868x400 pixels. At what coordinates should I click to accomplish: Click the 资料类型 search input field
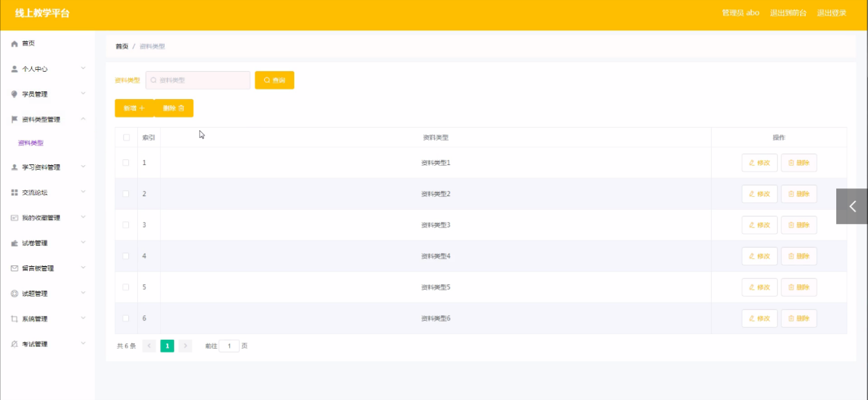198,80
